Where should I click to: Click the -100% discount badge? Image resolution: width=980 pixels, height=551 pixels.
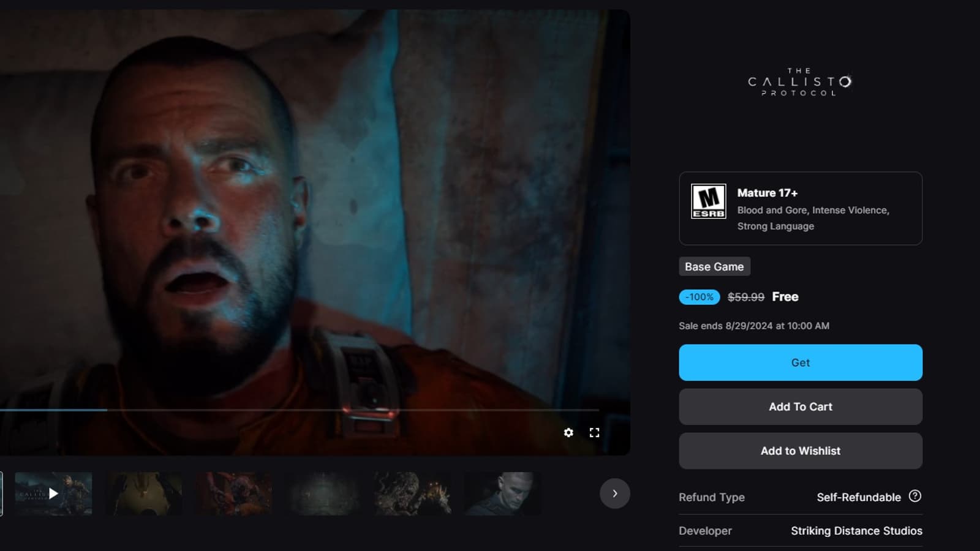(x=699, y=297)
